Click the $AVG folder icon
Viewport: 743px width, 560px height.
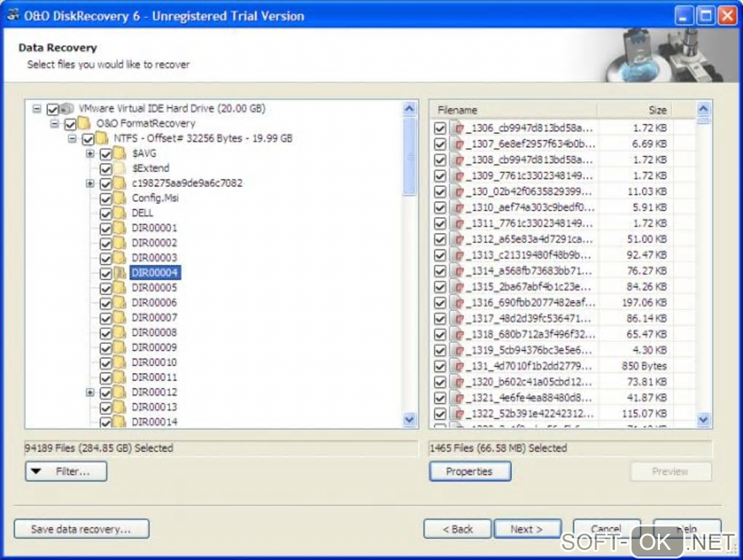(119, 154)
